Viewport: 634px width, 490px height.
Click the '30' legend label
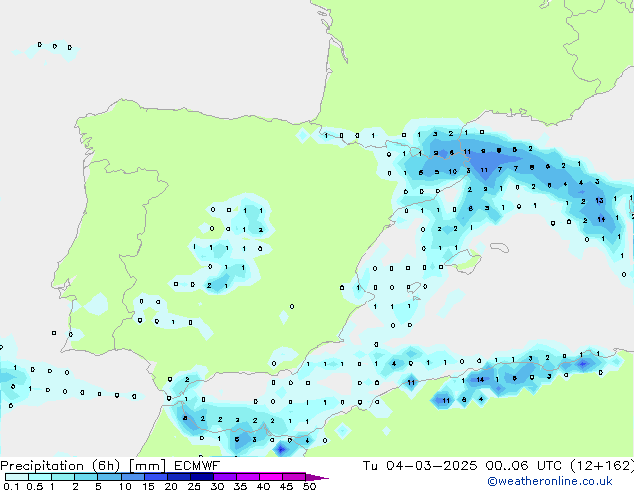pyautogui.click(x=217, y=486)
